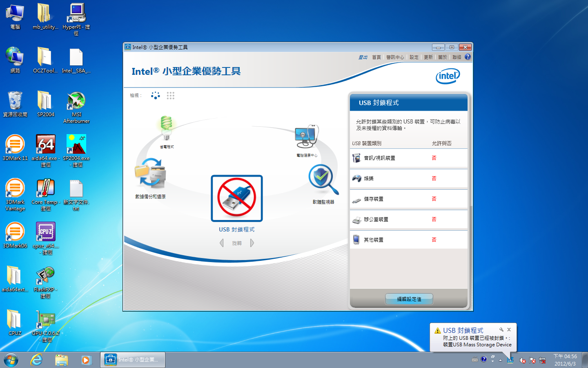Click the USB 封鎖程式 caption under icon

[x=237, y=229]
